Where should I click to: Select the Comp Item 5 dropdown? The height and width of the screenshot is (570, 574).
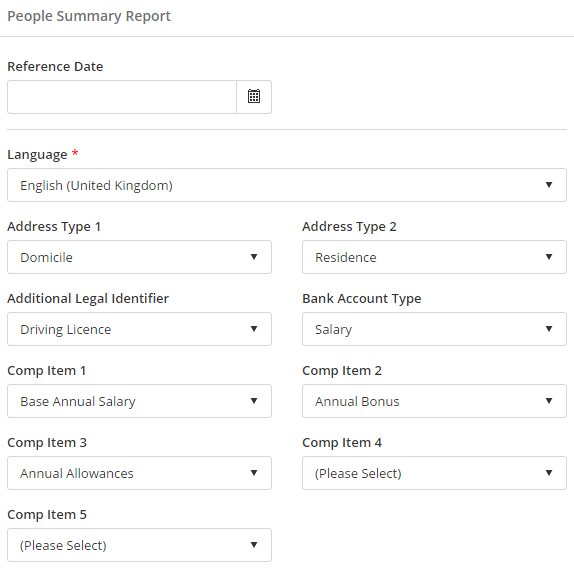pos(139,545)
